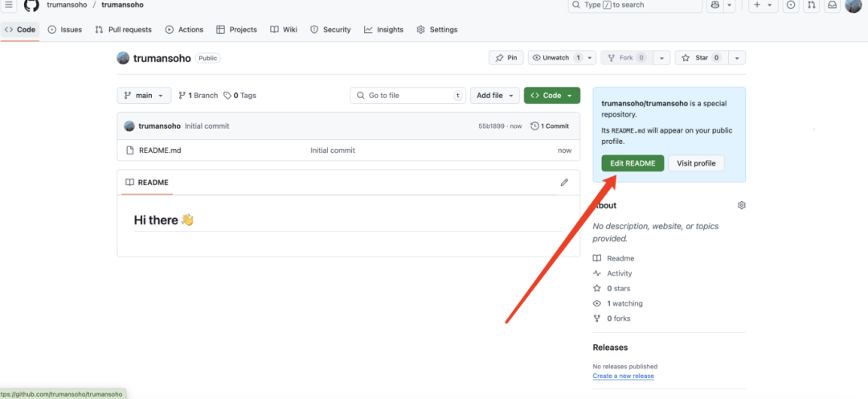Open the pull requests icon in header

pos(812,5)
